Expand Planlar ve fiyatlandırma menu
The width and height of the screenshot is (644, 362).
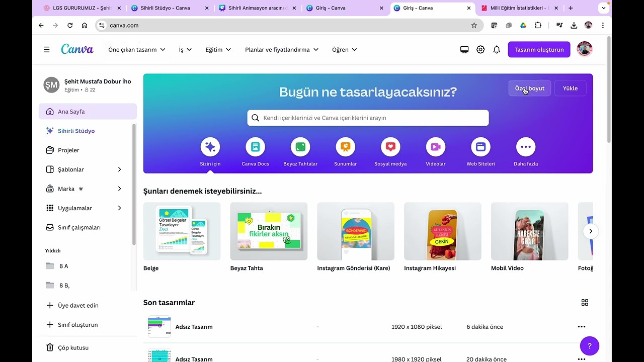(x=282, y=50)
